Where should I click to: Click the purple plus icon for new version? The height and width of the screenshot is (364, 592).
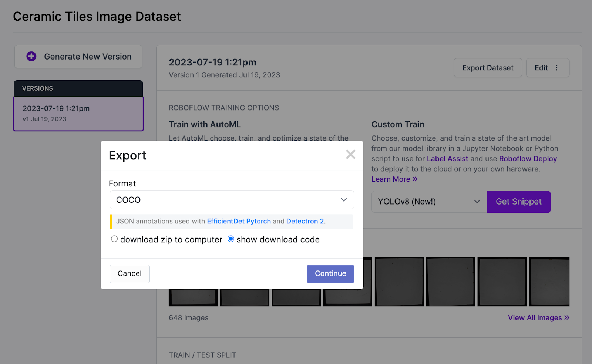click(x=31, y=57)
